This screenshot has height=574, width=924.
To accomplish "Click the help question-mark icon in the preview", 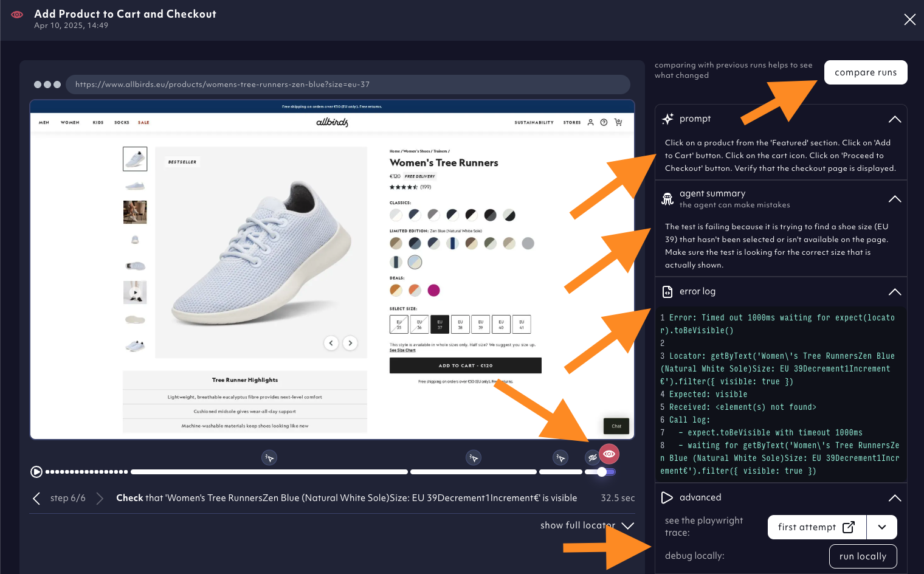I will pyautogui.click(x=604, y=122).
